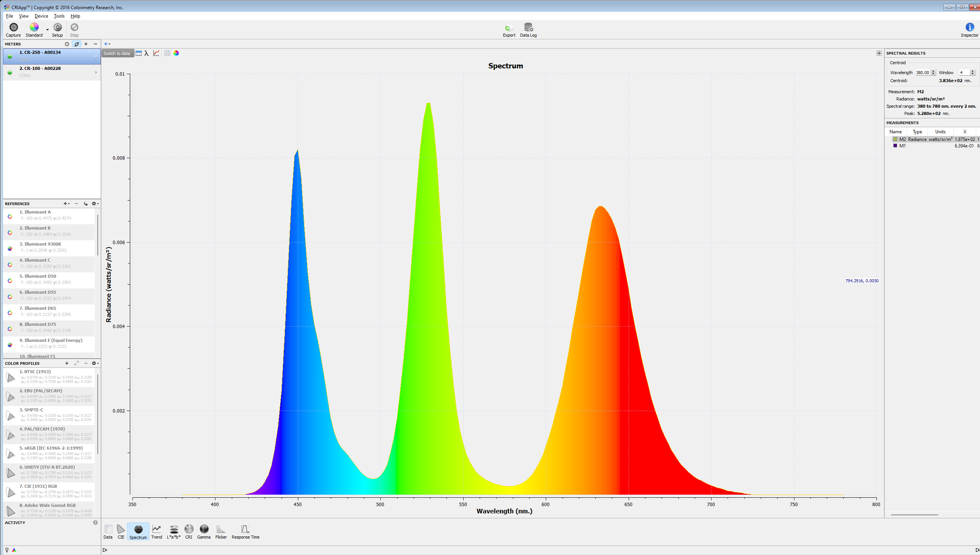Open the References gear settings dropdown
980x555 pixels.
click(95, 204)
